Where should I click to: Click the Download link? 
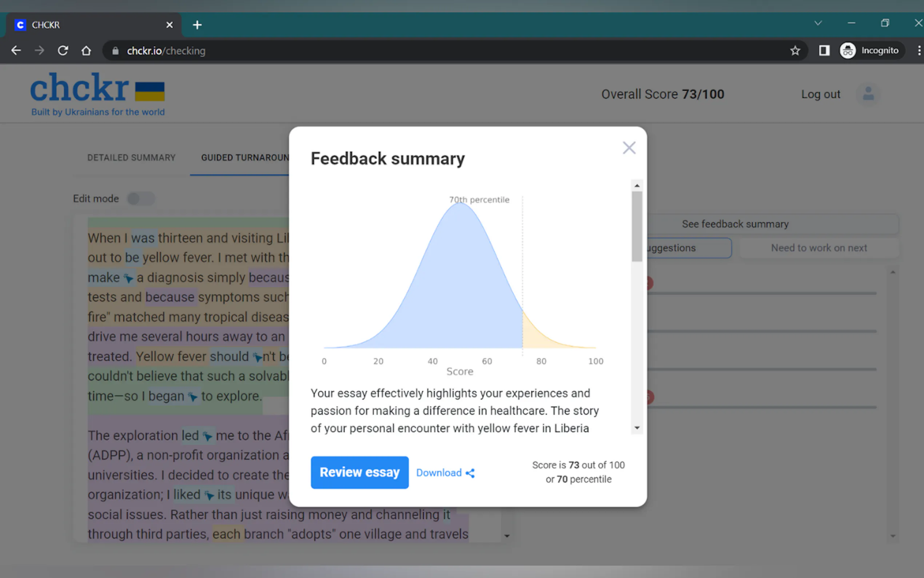[x=438, y=473]
